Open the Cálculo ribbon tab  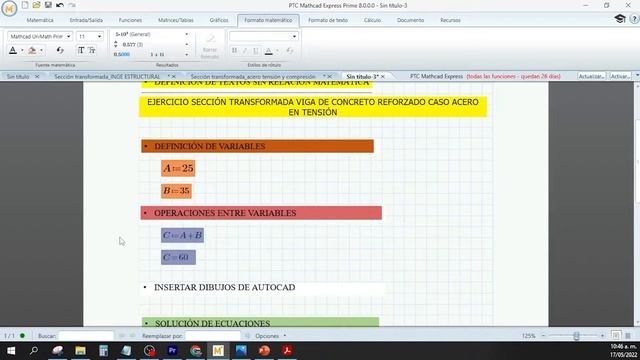(x=372, y=20)
